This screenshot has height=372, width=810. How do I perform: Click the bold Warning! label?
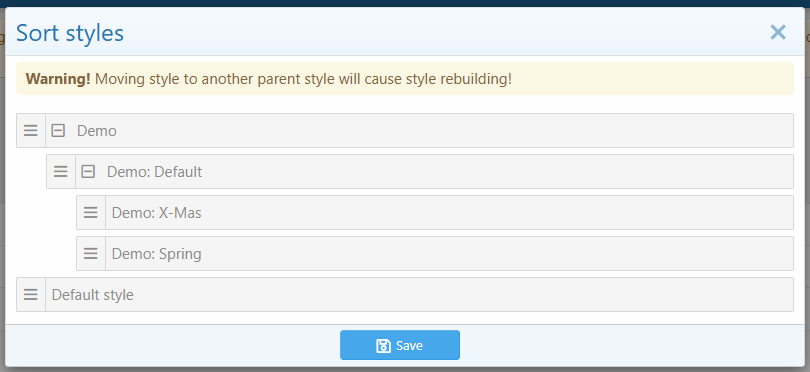pyautogui.click(x=58, y=79)
